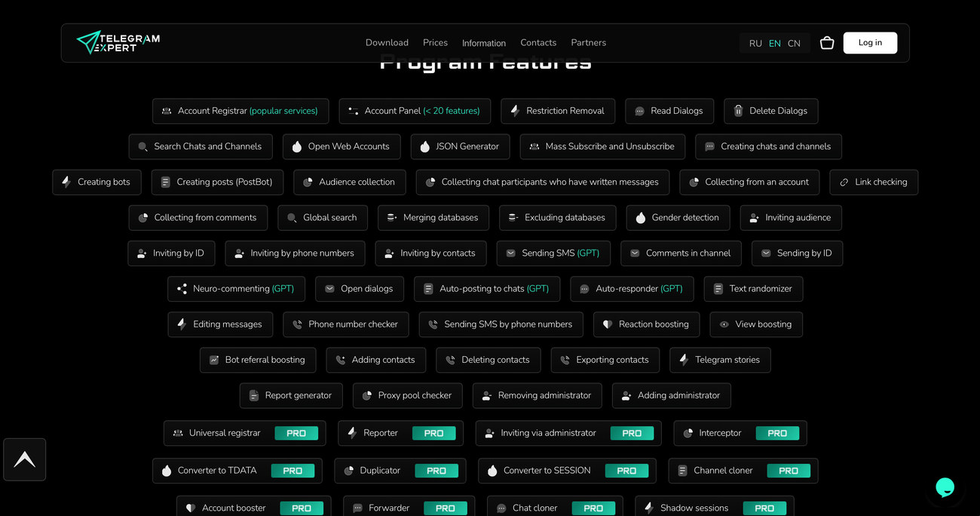
Task: Select the Account Registrar feature tag
Action: 240,111
